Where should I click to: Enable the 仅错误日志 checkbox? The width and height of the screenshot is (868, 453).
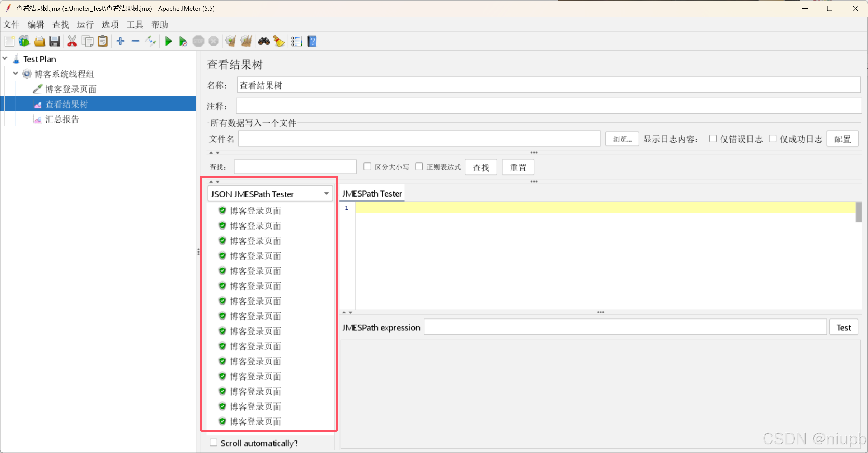(713, 138)
